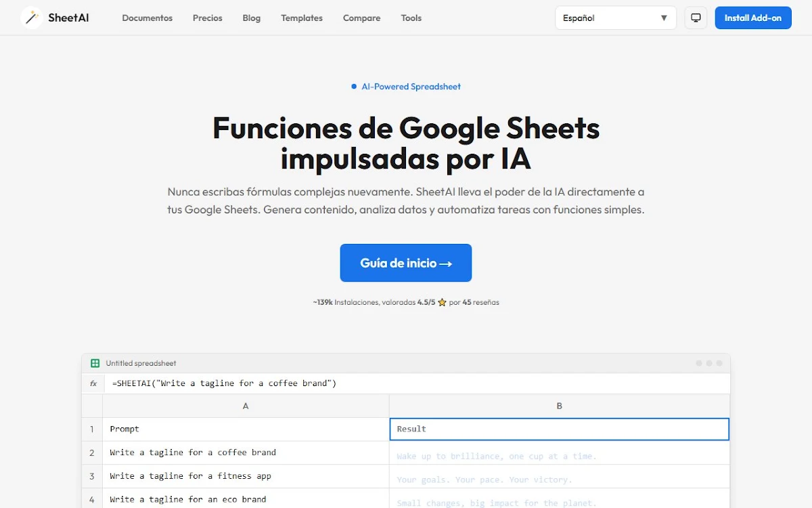This screenshot has width=812, height=508.
Task: Open the Español language dropdown
Action: tap(616, 18)
